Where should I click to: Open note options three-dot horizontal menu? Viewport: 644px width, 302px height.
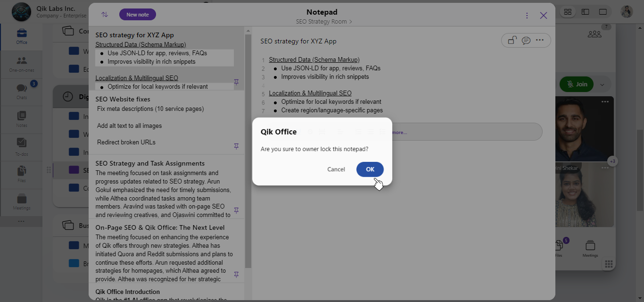tap(540, 41)
